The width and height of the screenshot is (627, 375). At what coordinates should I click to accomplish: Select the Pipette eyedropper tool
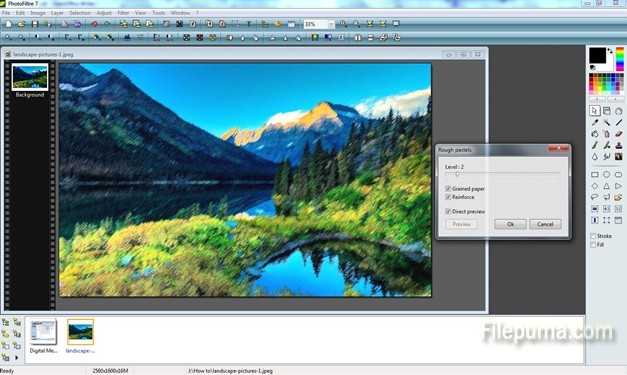[595, 122]
